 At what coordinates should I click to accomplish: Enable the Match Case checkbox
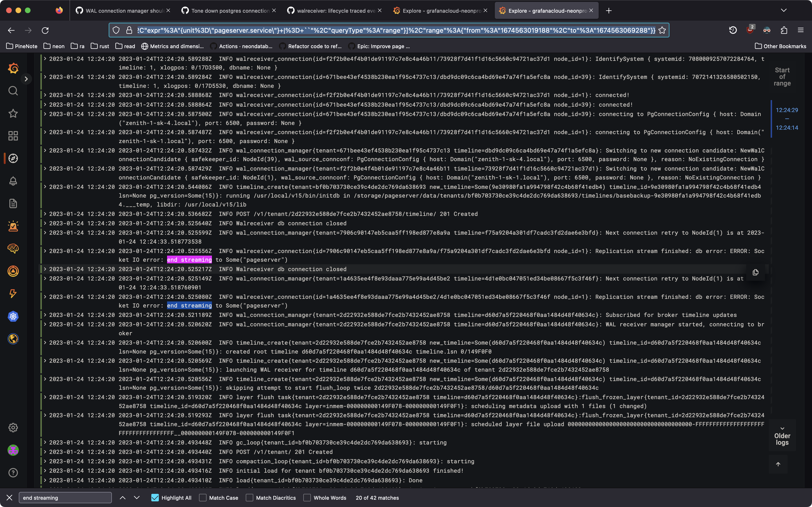click(x=203, y=498)
